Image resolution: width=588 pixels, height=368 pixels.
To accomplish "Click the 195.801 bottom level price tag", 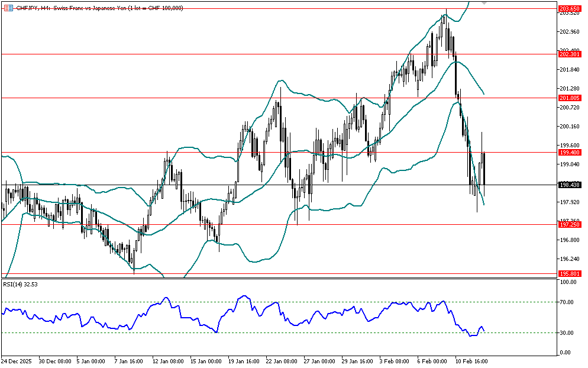I will [x=568, y=274].
